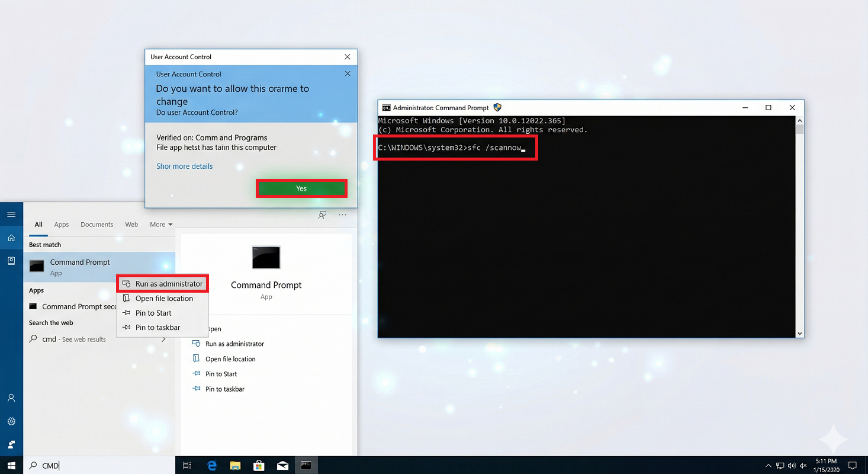Switch to the Documents search tab

[x=97, y=225]
